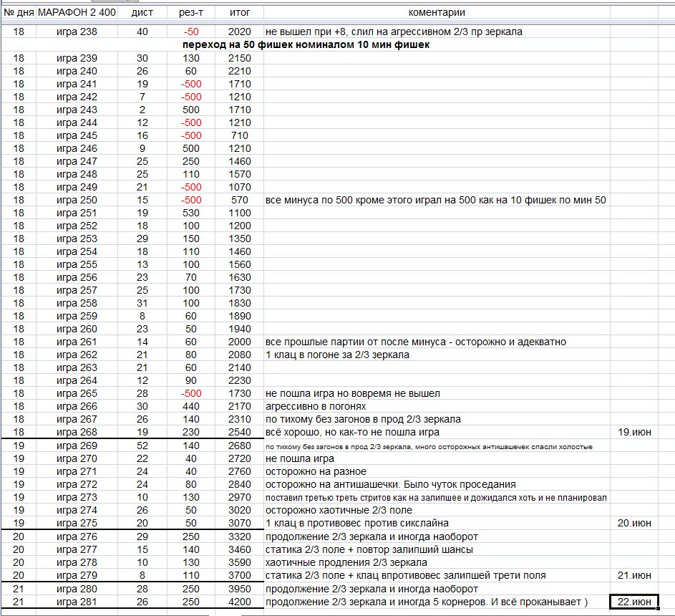Click the date cell "20.июн"
The width and height of the screenshot is (675, 616).
[x=633, y=524]
